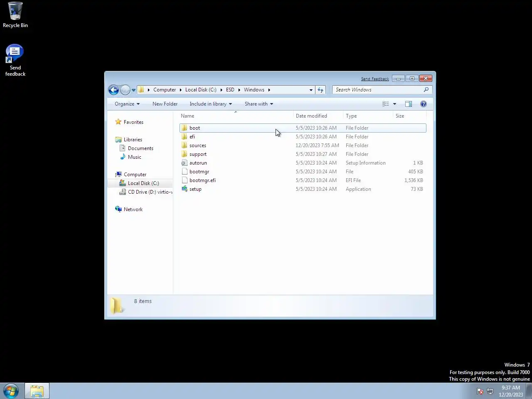532x399 pixels.
Task: Click the 8 items status text
Action: tap(143, 301)
